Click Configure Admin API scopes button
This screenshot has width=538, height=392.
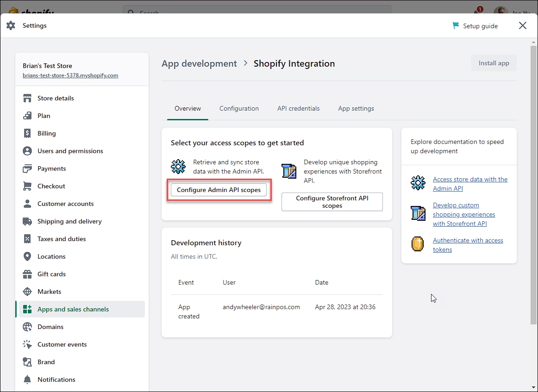tap(219, 190)
